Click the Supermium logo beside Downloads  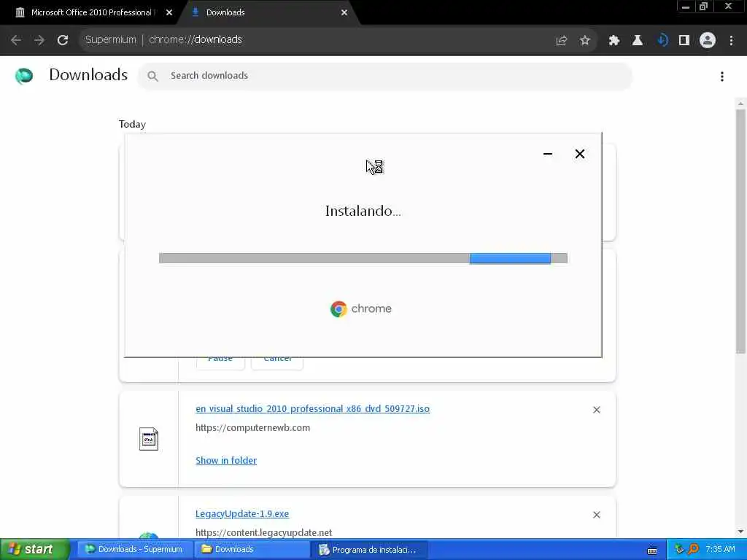coord(24,76)
